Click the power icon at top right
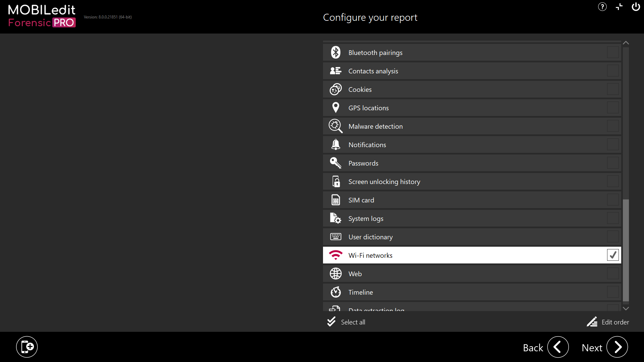Viewport: 644px width, 362px height. click(x=636, y=7)
